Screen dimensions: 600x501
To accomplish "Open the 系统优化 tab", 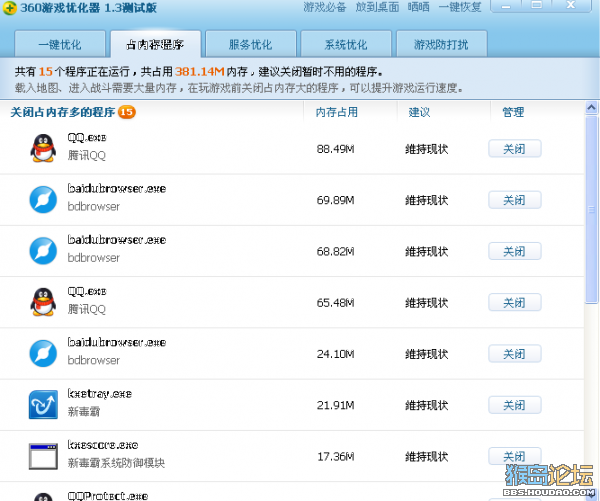I will coord(346,44).
